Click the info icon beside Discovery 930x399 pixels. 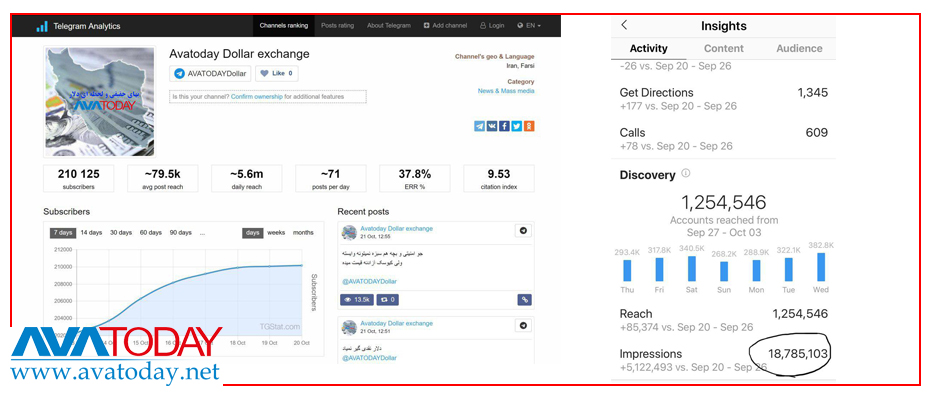click(x=686, y=174)
